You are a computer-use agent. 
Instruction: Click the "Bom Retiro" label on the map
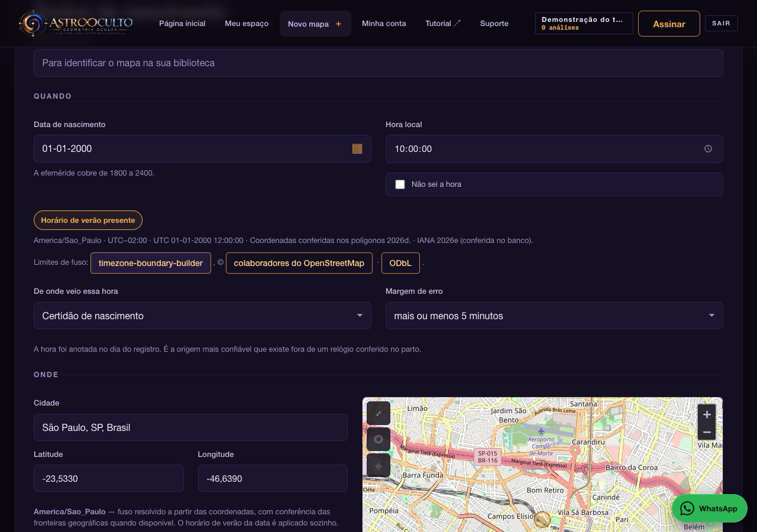click(x=545, y=490)
